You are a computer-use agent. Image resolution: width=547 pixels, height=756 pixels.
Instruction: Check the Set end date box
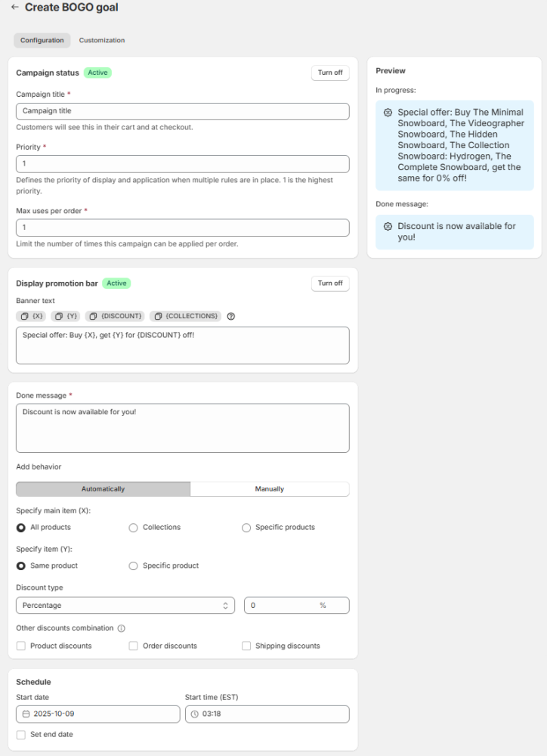21,735
